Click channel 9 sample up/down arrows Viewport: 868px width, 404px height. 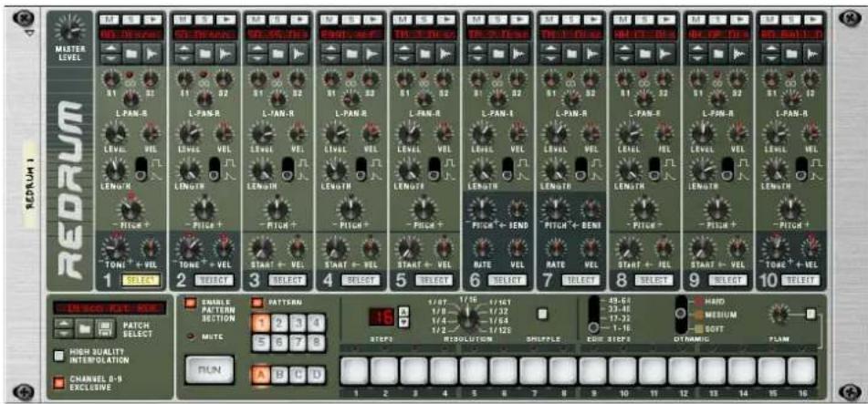(x=696, y=54)
